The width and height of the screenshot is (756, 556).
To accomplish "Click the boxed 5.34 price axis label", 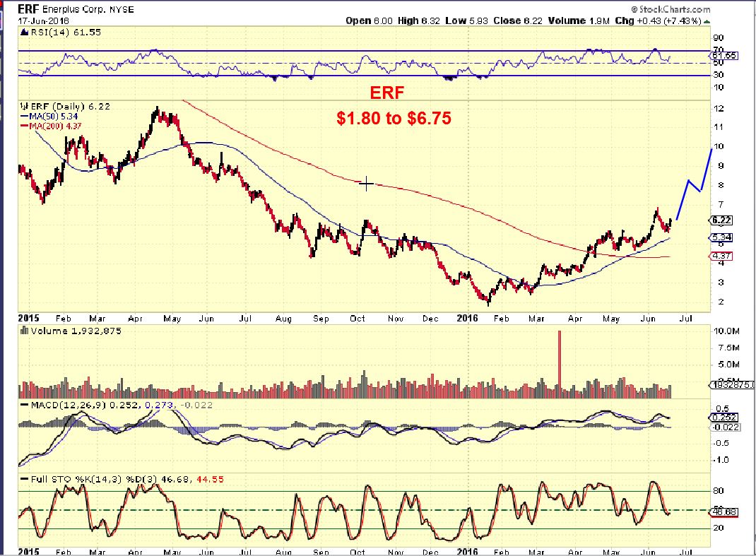I will [721, 237].
